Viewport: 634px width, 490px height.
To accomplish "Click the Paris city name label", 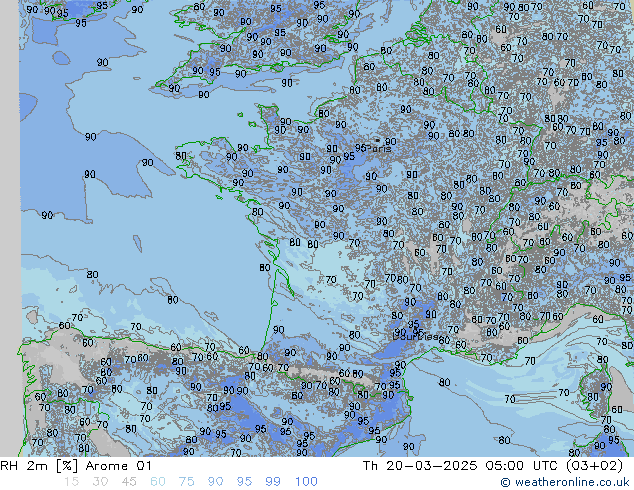I will tap(380, 148).
